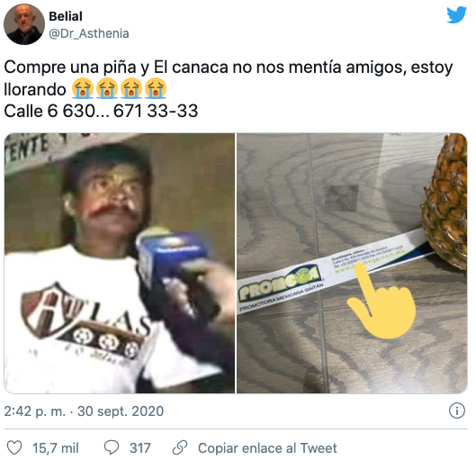Image resolution: width=476 pixels, height=460 pixels.
Task: Open the display name Belial
Action: click(x=66, y=16)
